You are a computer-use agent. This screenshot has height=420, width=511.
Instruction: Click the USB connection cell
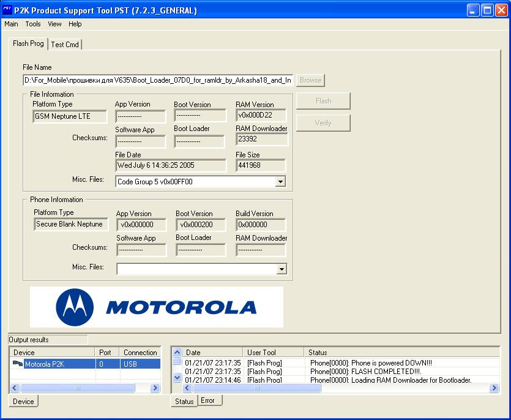(x=141, y=364)
